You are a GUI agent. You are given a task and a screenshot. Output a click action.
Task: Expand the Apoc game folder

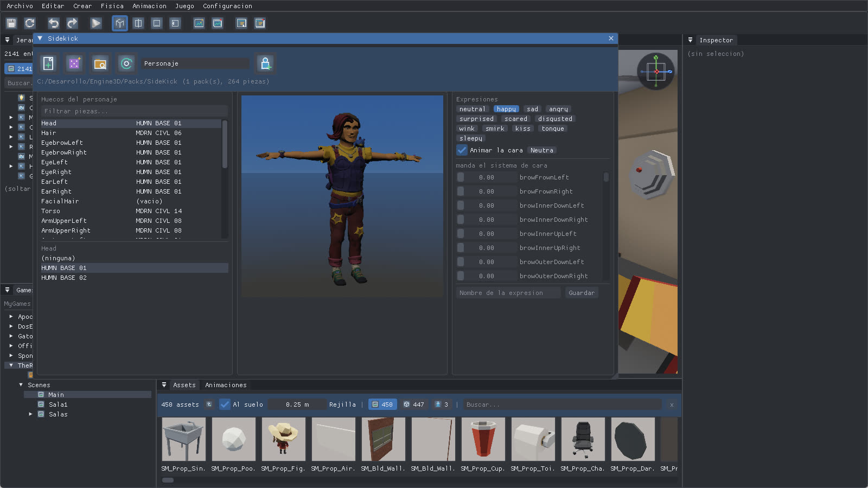tap(11, 317)
